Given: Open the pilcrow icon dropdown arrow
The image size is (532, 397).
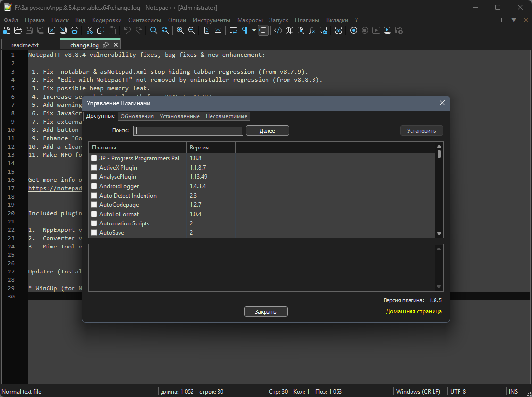Looking at the screenshot, I should click(x=254, y=30).
